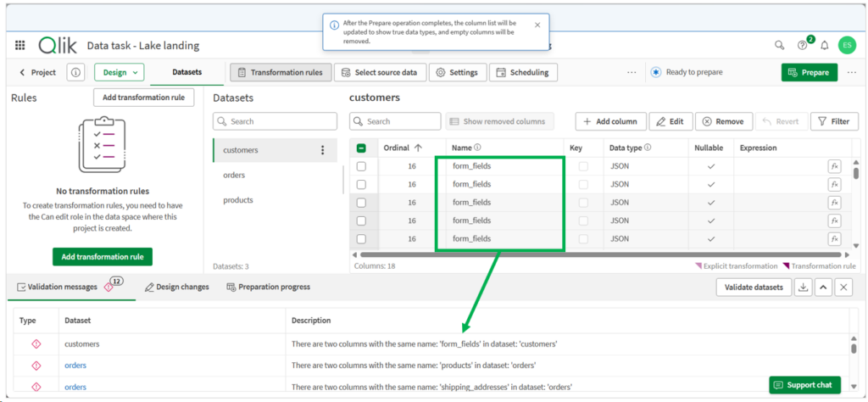868x402 pixels.
Task: Open Scheduling
Action: [x=523, y=73]
